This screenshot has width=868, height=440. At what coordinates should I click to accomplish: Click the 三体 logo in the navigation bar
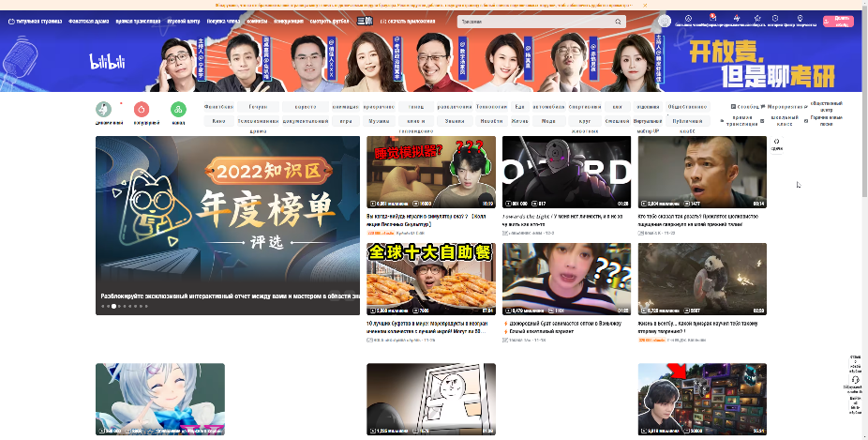(365, 21)
